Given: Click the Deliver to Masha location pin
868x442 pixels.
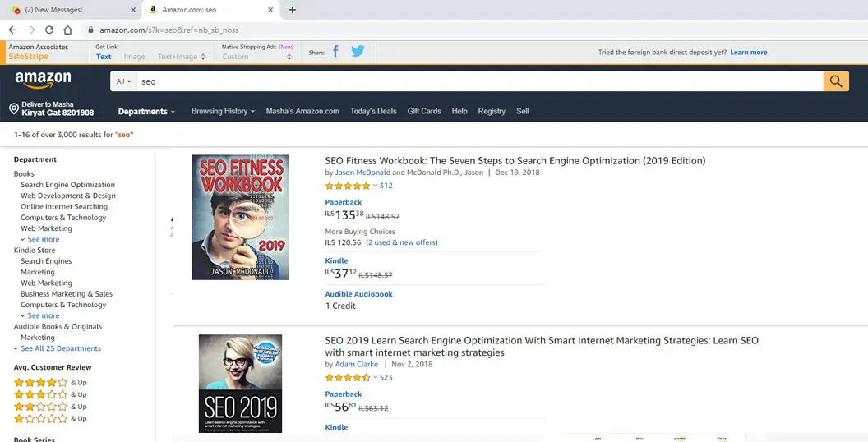Looking at the screenshot, I should (x=15, y=108).
